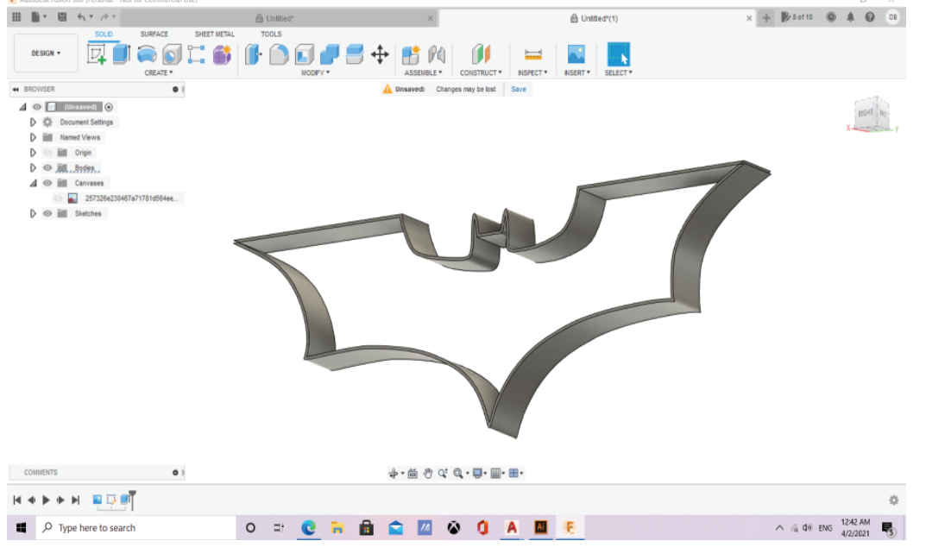Toggle visibility of the root Unsaved component
Screen dimensions: 926x560
36,107
